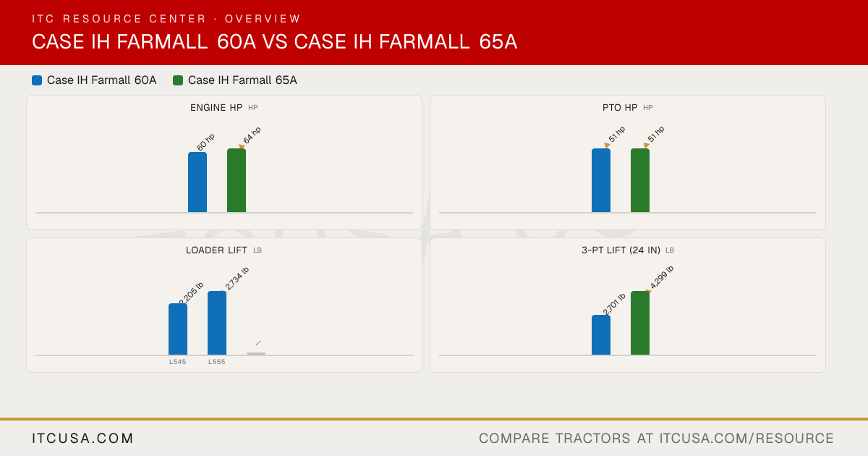Click the 64 hp green bar in Engine HP
868x456 pixels.
click(237, 180)
